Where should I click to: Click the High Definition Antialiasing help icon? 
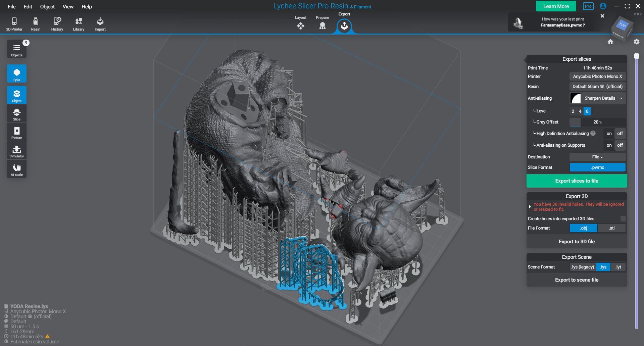pos(593,133)
